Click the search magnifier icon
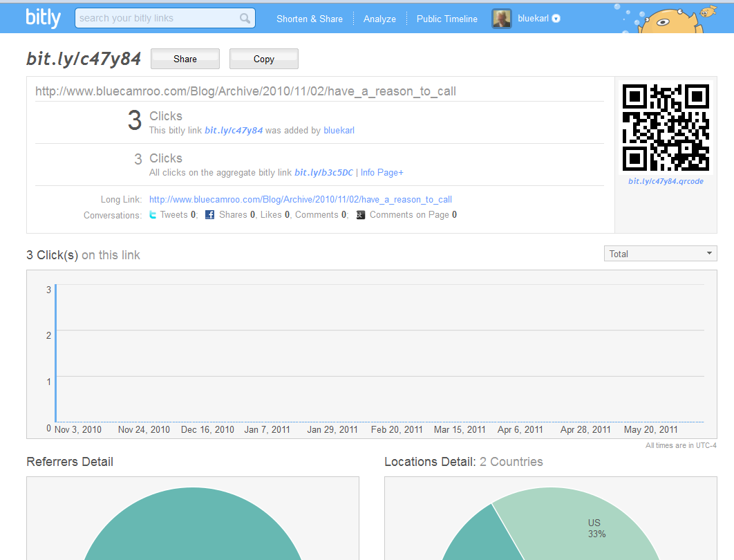This screenshot has width=734, height=560. coord(245,18)
